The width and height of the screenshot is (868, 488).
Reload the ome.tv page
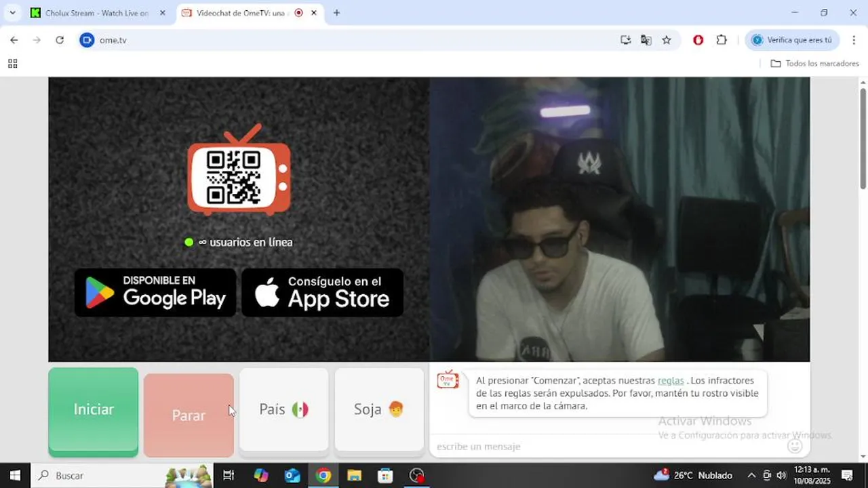(60, 40)
